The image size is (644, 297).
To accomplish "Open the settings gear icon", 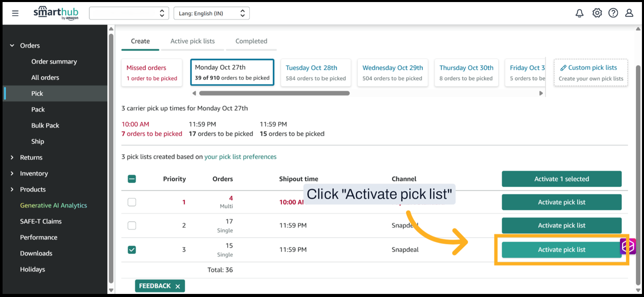I will 597,13.
